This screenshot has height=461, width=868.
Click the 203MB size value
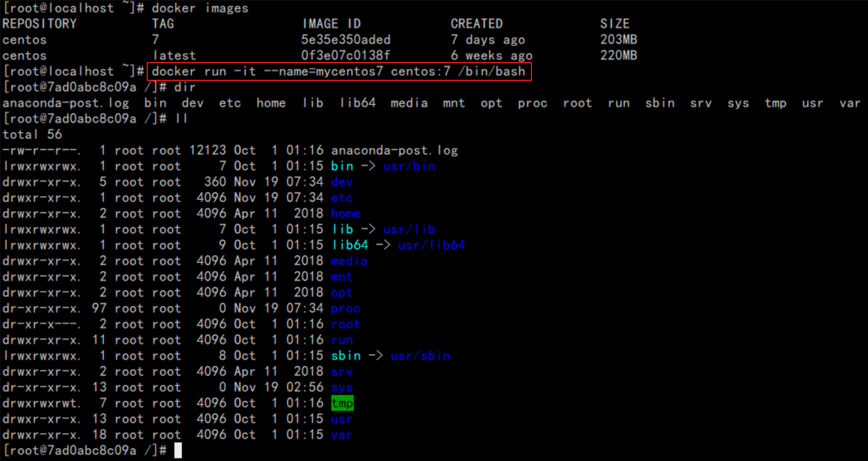click(618, 40)
